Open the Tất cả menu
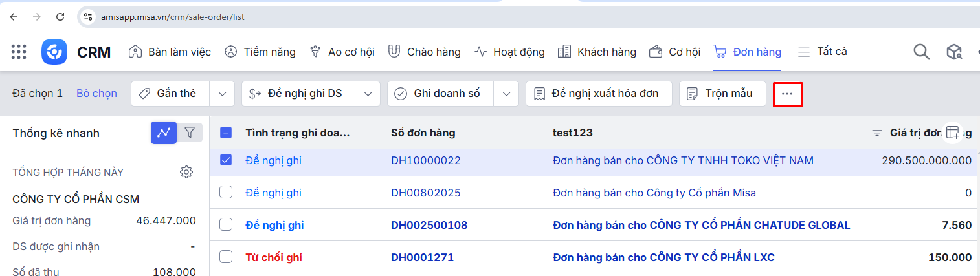The width and height of the screenshot is (980, 276). pos(823,52)
